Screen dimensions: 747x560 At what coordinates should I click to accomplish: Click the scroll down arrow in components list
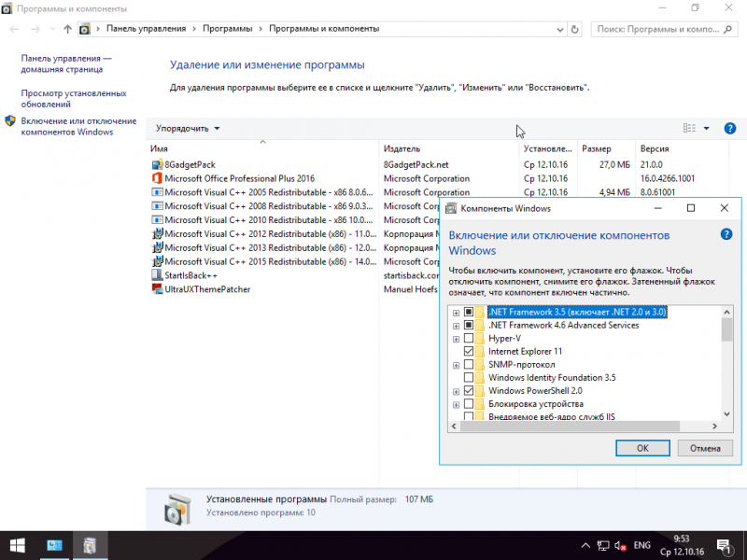click(726, 413)
